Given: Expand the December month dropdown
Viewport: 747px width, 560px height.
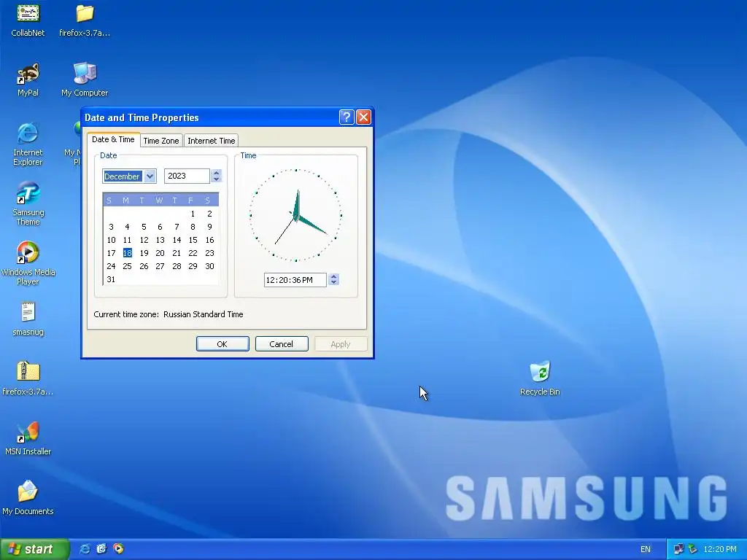Looking at the screenshot, I should click(150, 176).
